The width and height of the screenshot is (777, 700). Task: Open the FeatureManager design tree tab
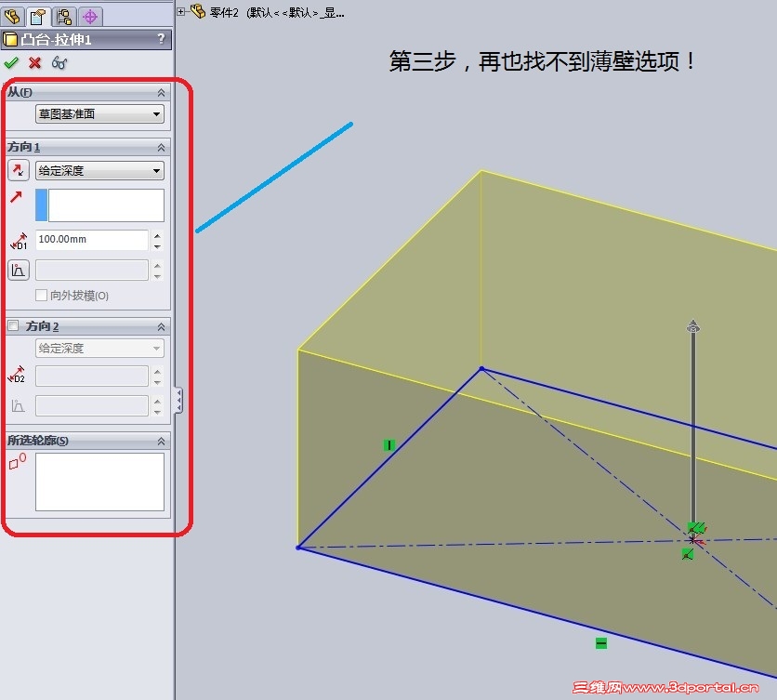tap(12, 17)
